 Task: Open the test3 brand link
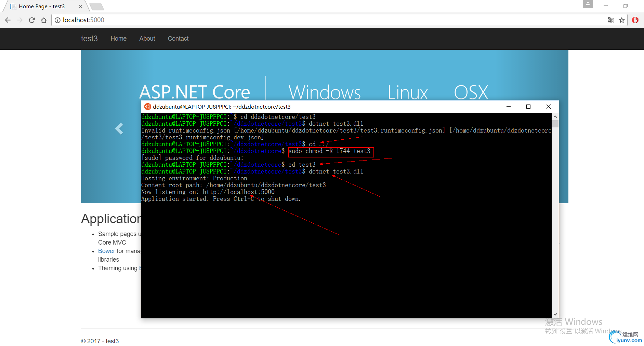pyautogui.click(x=89, y=39)
